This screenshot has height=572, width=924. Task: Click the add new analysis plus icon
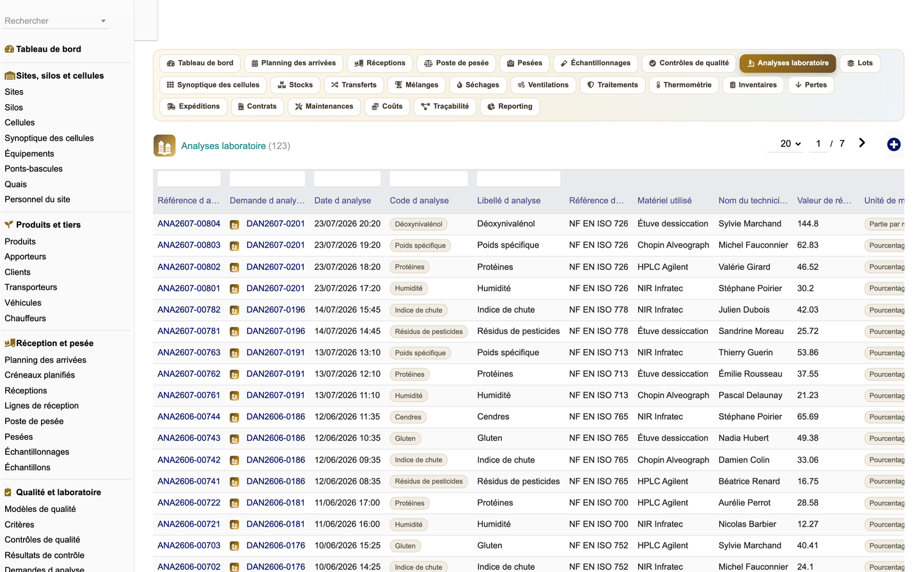(x=894, y=145)
